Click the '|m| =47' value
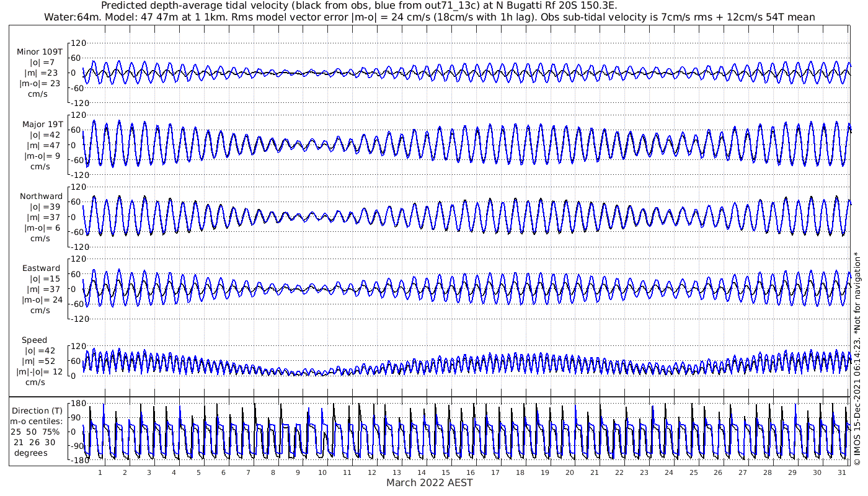The width and height of the screenshot is (868, 496). (43, 146)
